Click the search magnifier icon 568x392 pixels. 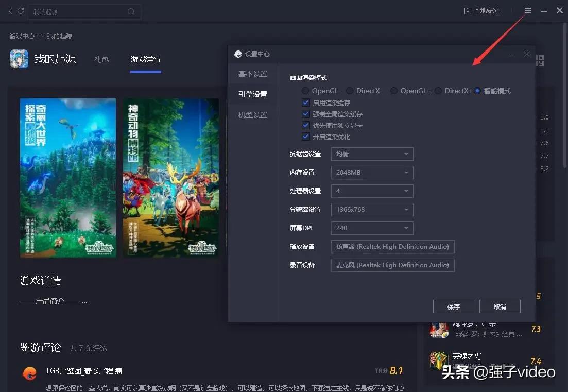130,11
